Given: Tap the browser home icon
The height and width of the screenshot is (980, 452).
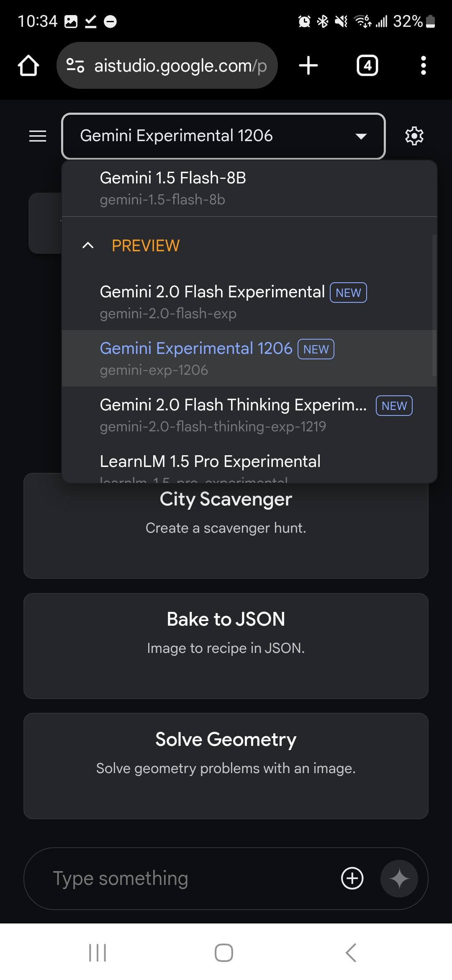Looking at the screenshot, I should (x=28, y=66).
